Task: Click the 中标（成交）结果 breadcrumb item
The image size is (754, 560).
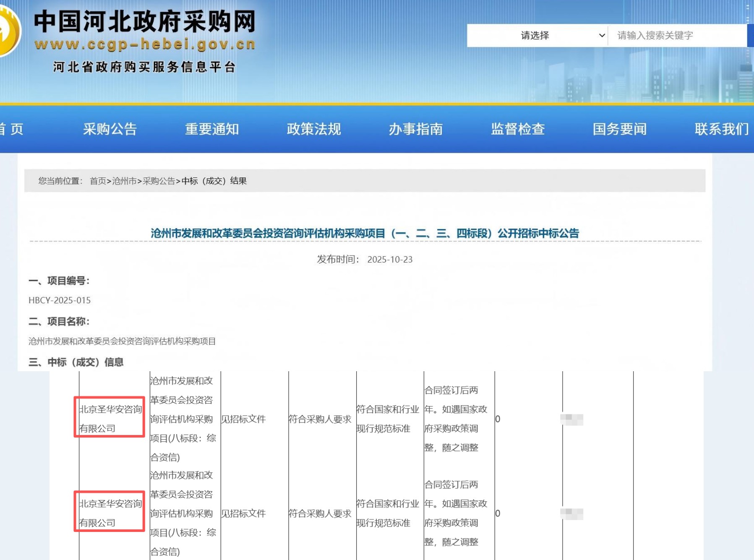Action: [x=214, y=181]
